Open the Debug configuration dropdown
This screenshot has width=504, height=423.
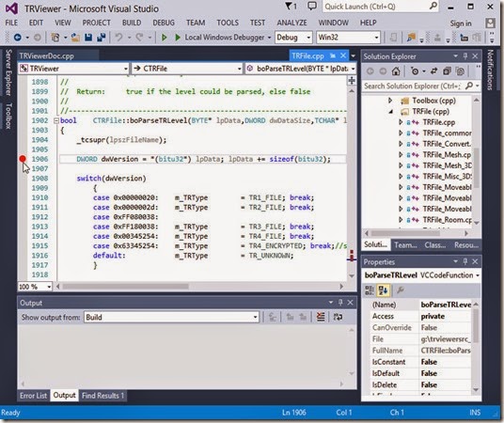coord(308,38)
